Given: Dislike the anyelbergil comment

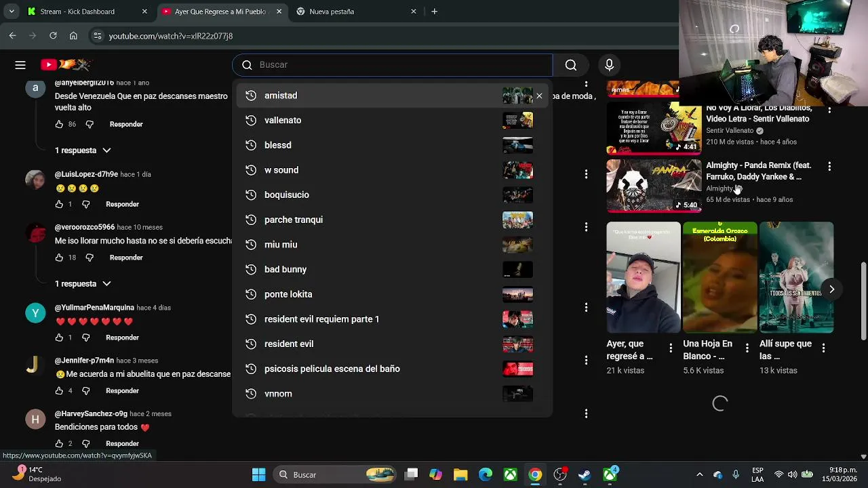Looking at the screenshot, I should click(90, 125).
